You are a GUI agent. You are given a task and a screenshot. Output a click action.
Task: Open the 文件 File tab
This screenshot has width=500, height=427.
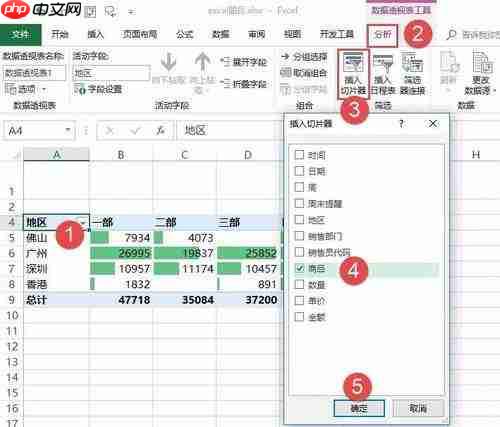(21, 34)
